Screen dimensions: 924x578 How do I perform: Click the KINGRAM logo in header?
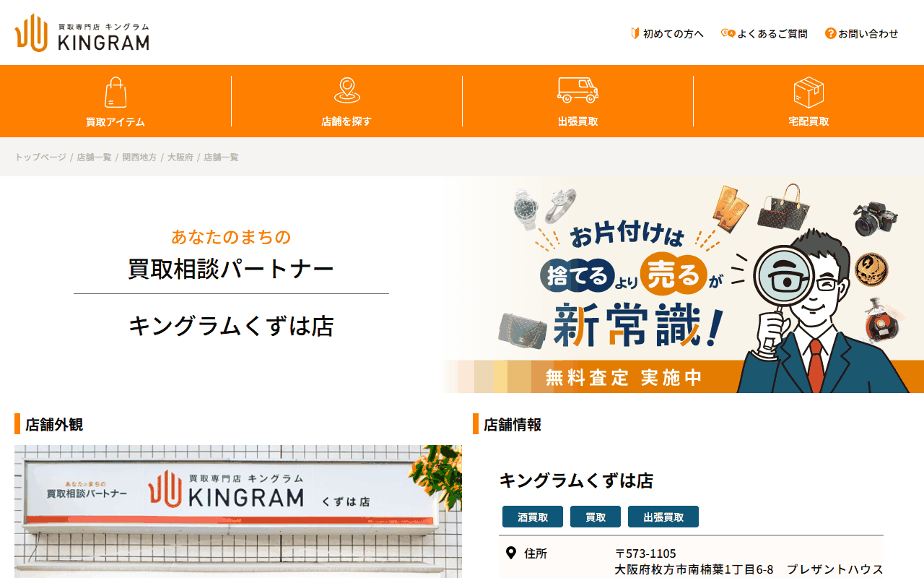(82, 33)
